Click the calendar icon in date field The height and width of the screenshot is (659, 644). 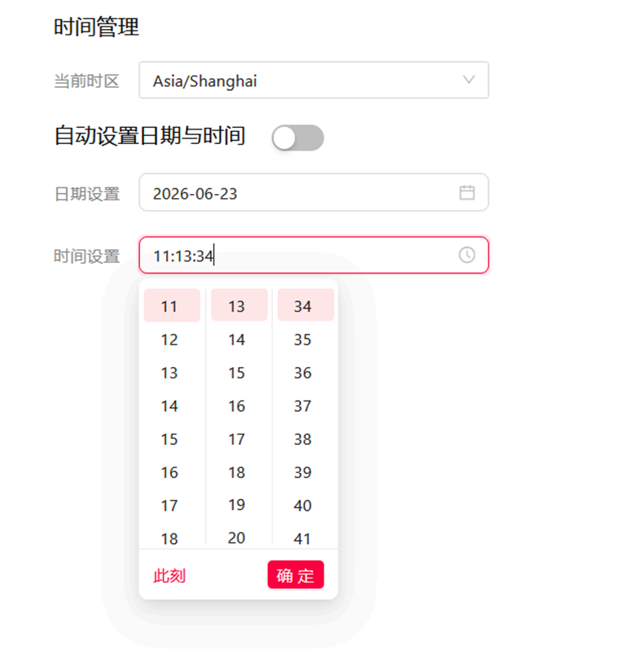pos(467,193)
